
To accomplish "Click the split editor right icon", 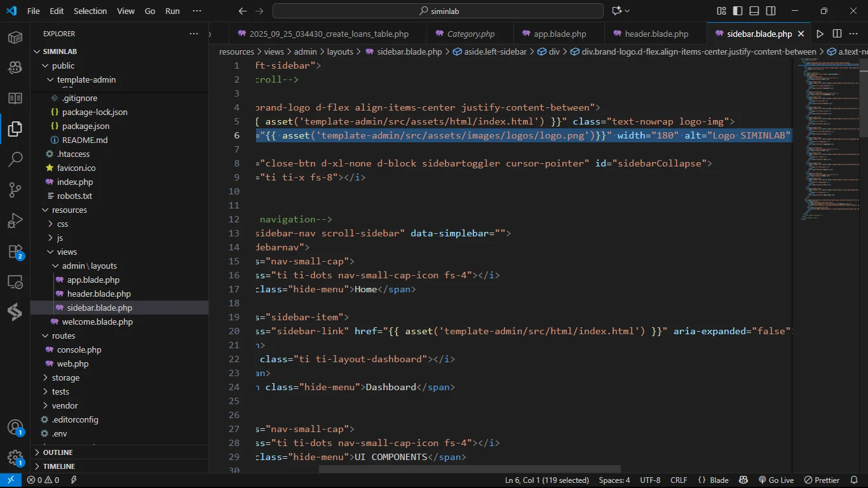I will 837,34.
